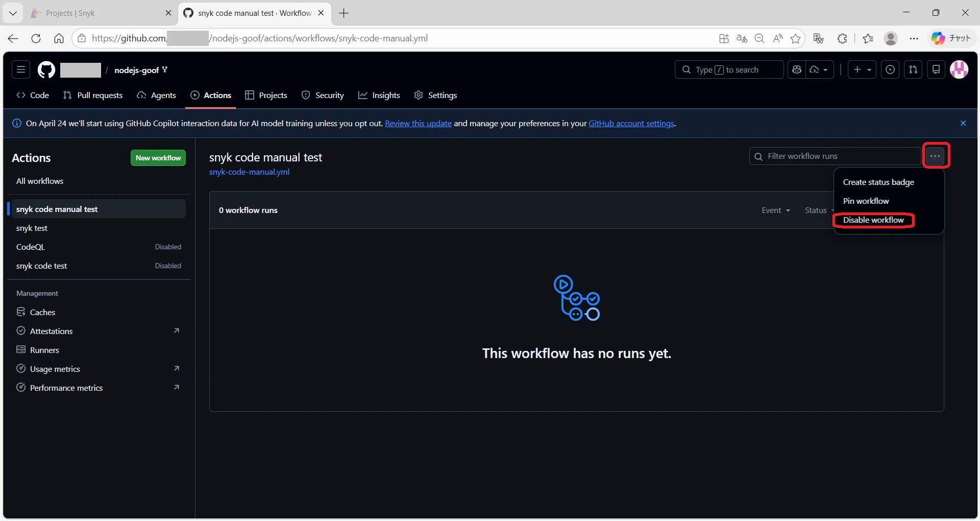Screen dimensions: 980x521
Task: Add page to favorites star icon
Action: [795, 38]
